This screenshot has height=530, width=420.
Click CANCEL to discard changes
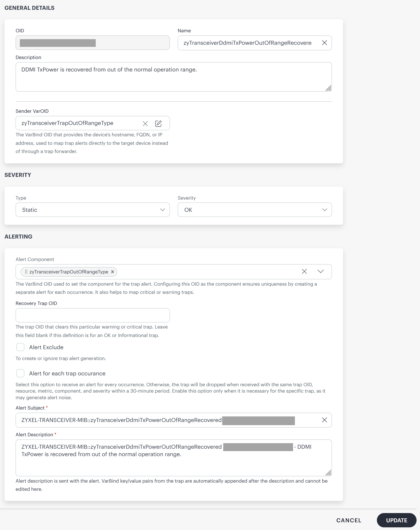click(349, 520)
